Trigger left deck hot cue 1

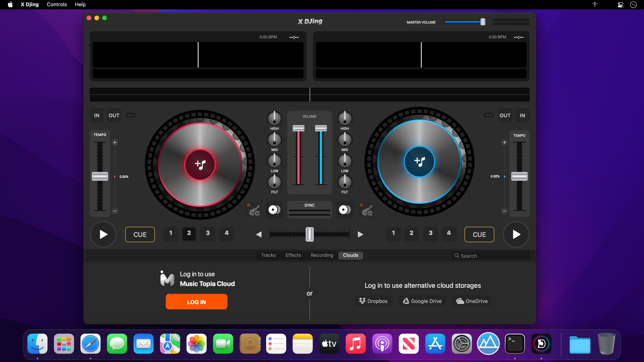click(170, 234)
